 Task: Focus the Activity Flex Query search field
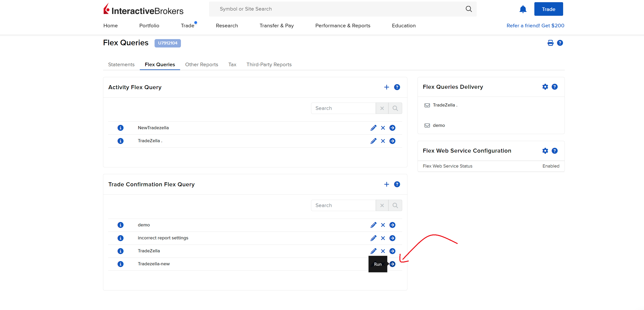[343, 108]
